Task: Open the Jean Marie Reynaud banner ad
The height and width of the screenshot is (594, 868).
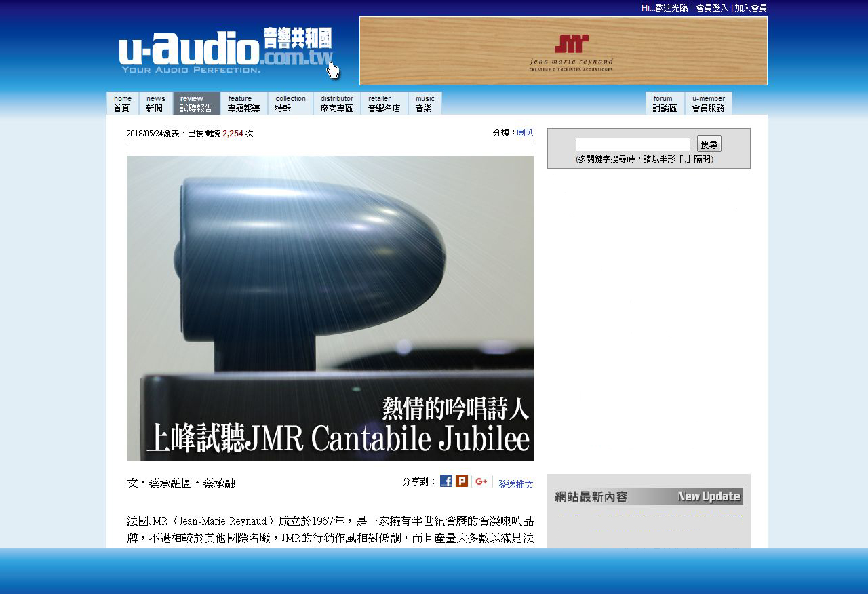Action: pos(564,51)
